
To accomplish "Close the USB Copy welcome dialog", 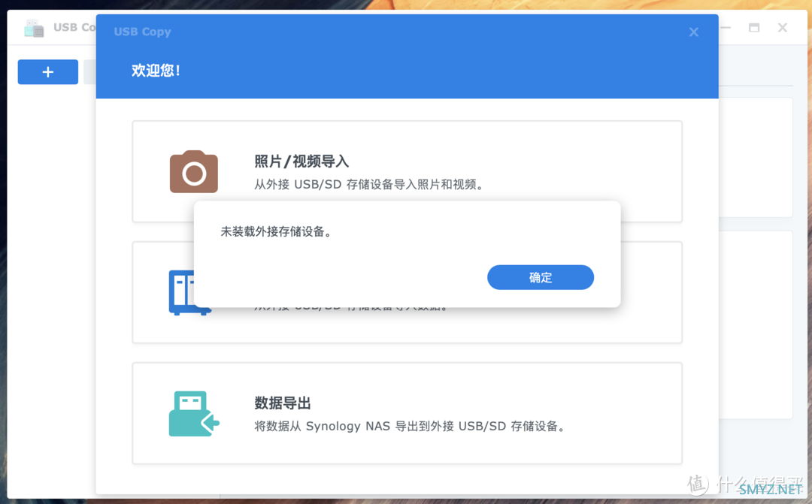I will pyautogui.click(x=693, y=32).
